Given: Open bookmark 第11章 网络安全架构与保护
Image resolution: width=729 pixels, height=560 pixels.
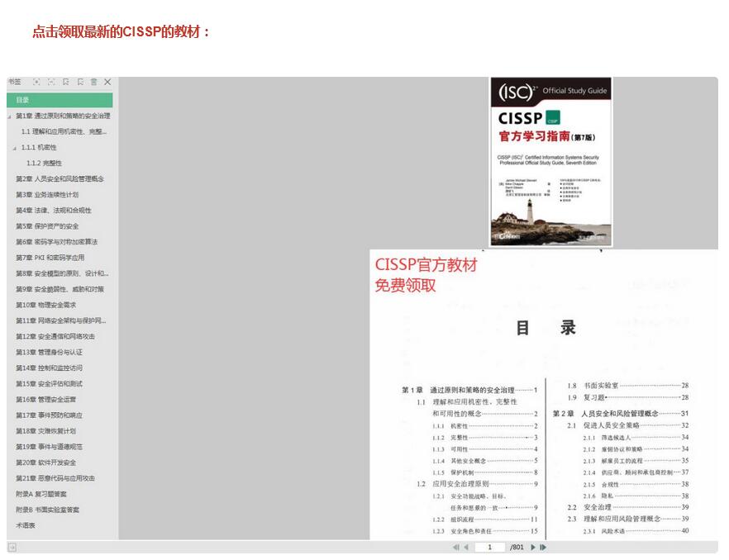Looking at the screenshot, I should coord(61,321).
